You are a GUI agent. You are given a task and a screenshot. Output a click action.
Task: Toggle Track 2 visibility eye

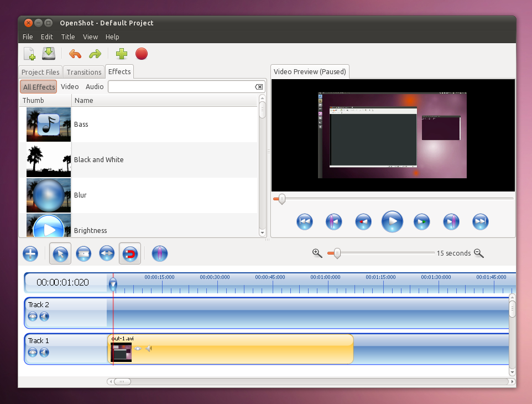(x=33, y=317)
